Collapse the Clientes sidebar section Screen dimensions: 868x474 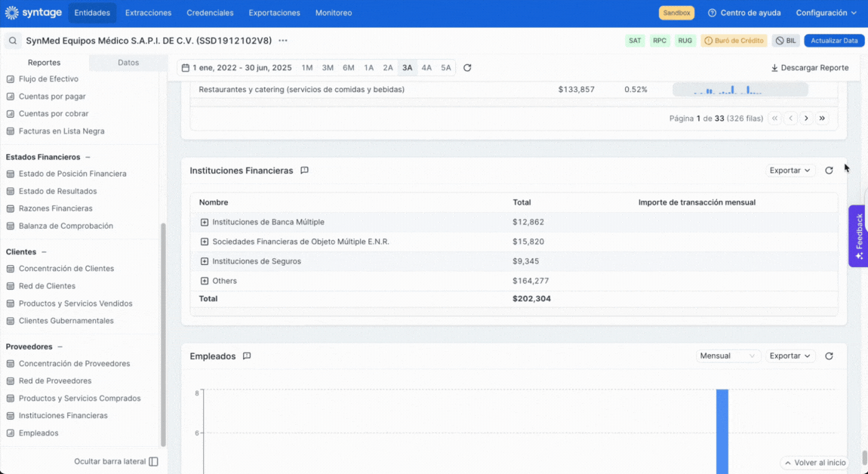tap(44, 252)
